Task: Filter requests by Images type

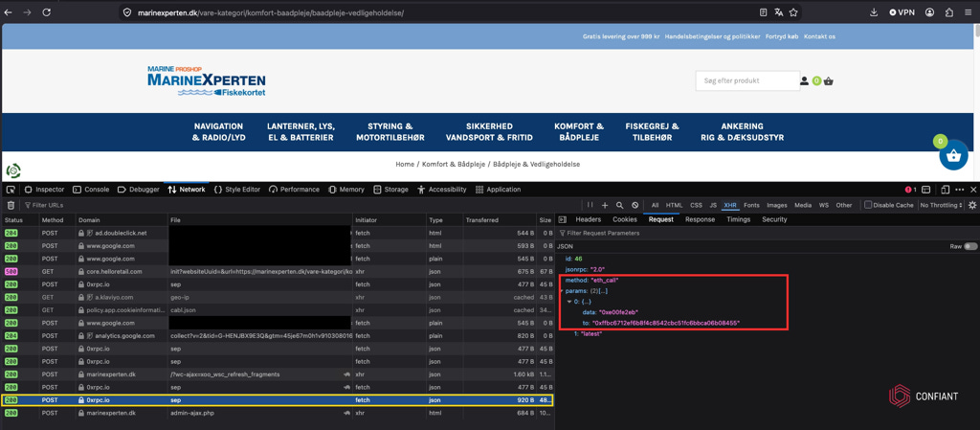Action: [x=777, y=205]
